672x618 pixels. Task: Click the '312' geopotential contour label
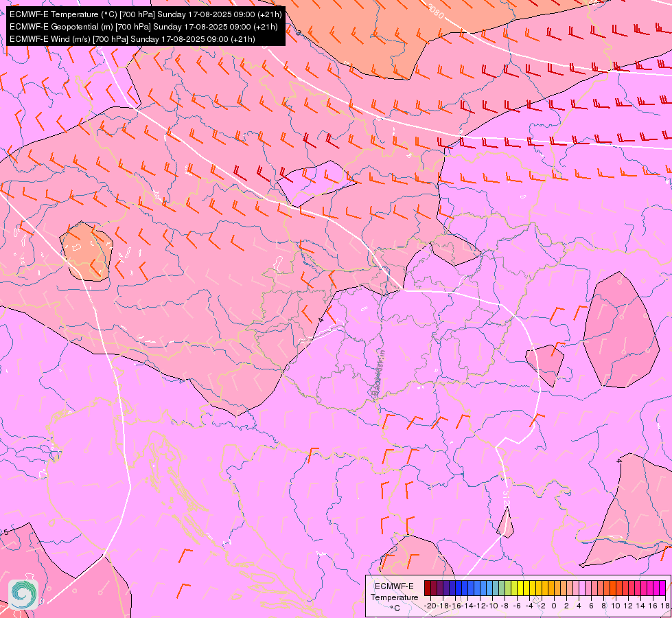click(x=506, y=499)
